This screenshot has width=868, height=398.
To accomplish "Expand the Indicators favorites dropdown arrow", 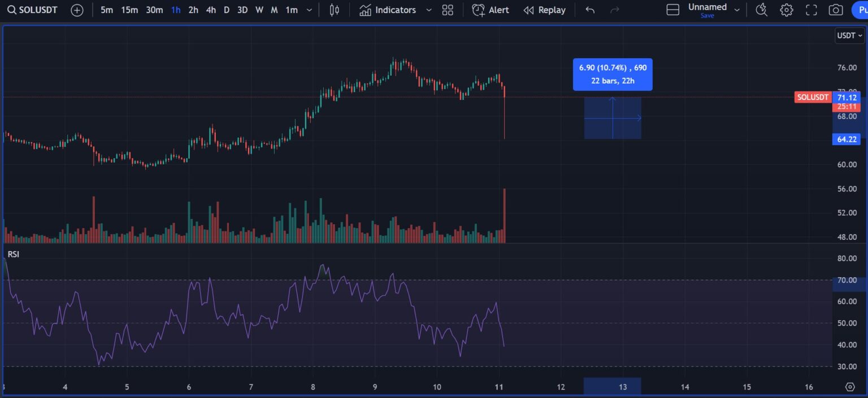I will 428,10.
